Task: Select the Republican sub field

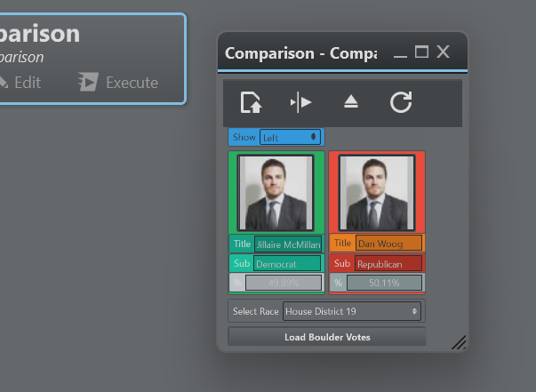Action: pyautogui.click(x=388, y=263)
